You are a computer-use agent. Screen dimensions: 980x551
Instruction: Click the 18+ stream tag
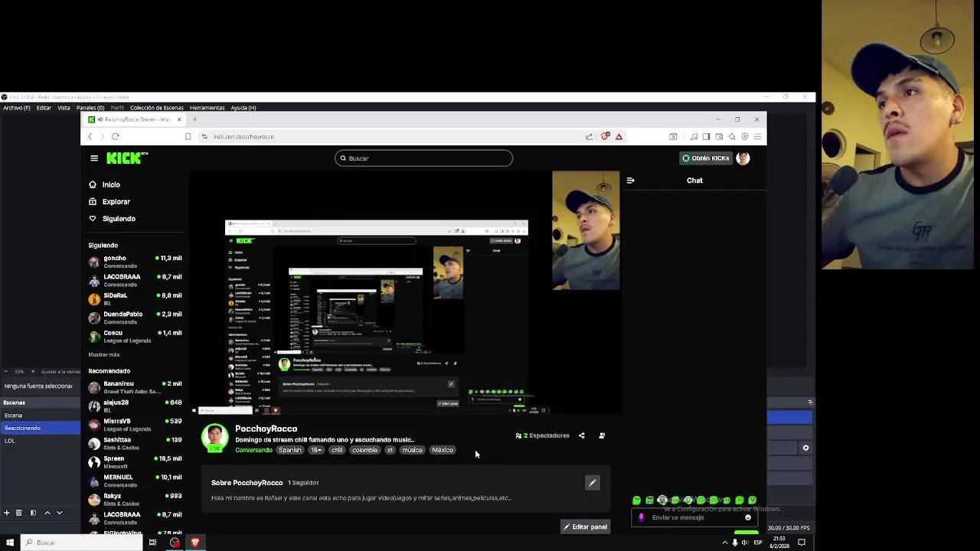click(x=316, y=450)
